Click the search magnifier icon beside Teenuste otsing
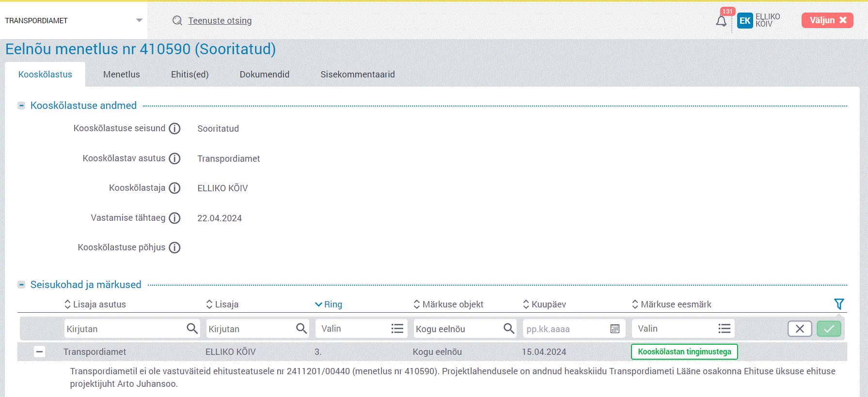Viewport: 868px width, 397px height. [x=177, y=20]
